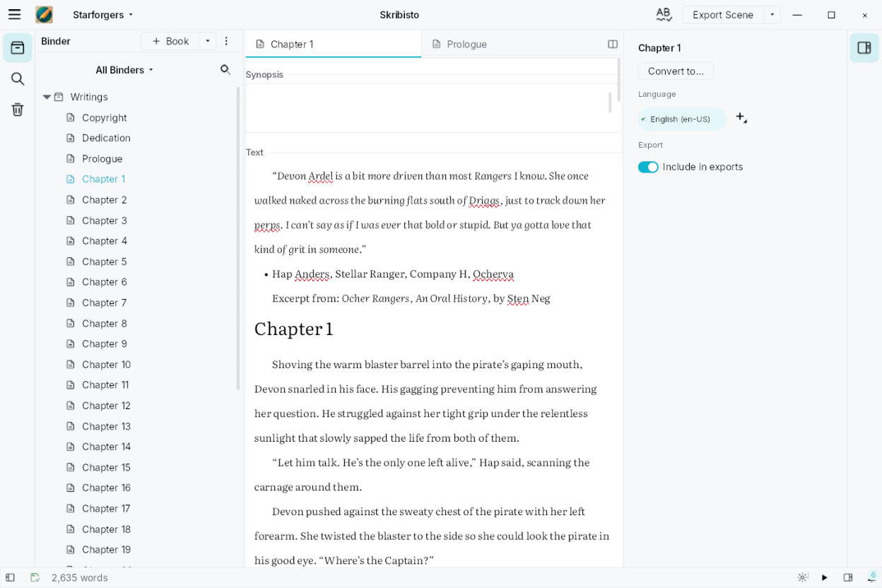Select Chapter 15 in the binder
The width and height of the screenshot is (882, 588).
[107, 467]
